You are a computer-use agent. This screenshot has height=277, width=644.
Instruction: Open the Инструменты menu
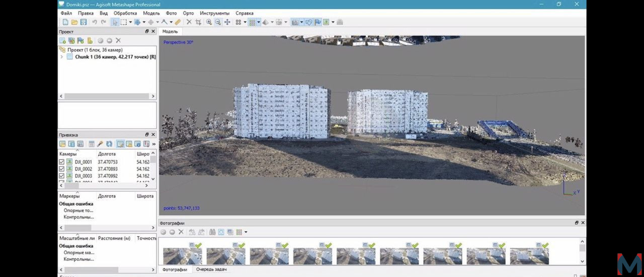(x=215, y=13)
